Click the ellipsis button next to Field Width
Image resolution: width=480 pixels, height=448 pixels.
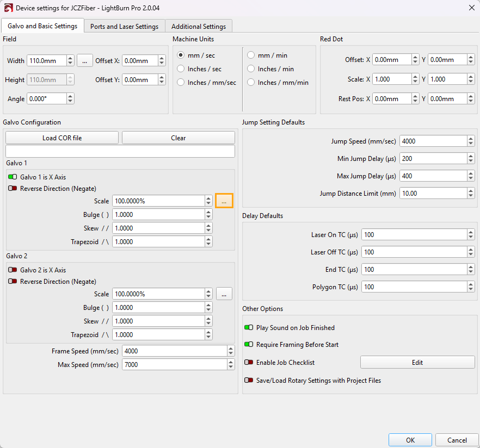tap(84, 61)
